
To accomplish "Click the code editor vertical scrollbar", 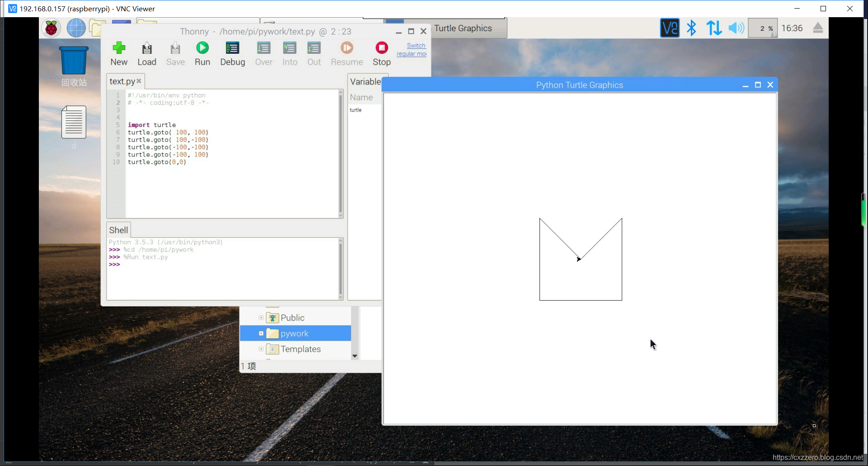I will (341, 154).
